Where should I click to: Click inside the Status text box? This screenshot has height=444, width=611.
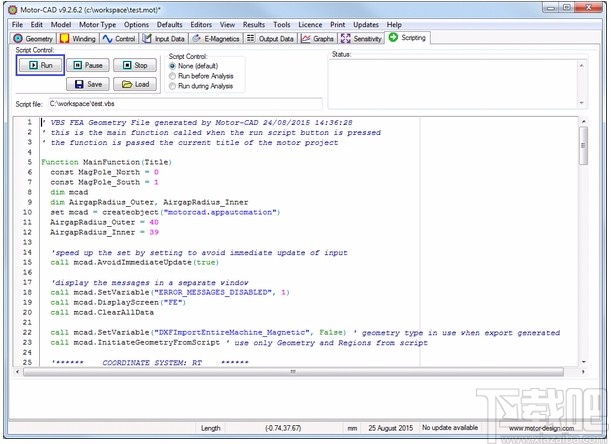pyautogui.click(x=452, y=84)
